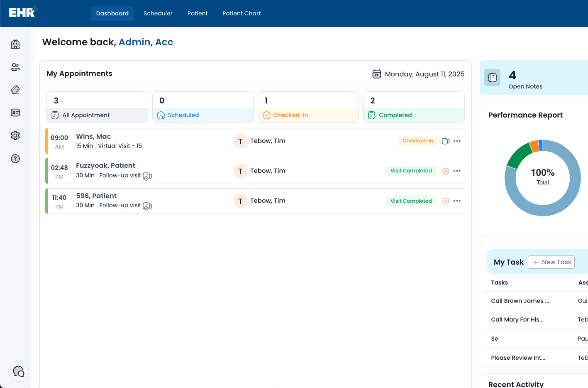
Task: Click the calendar icon beside the date
Action: click(377, 74)
